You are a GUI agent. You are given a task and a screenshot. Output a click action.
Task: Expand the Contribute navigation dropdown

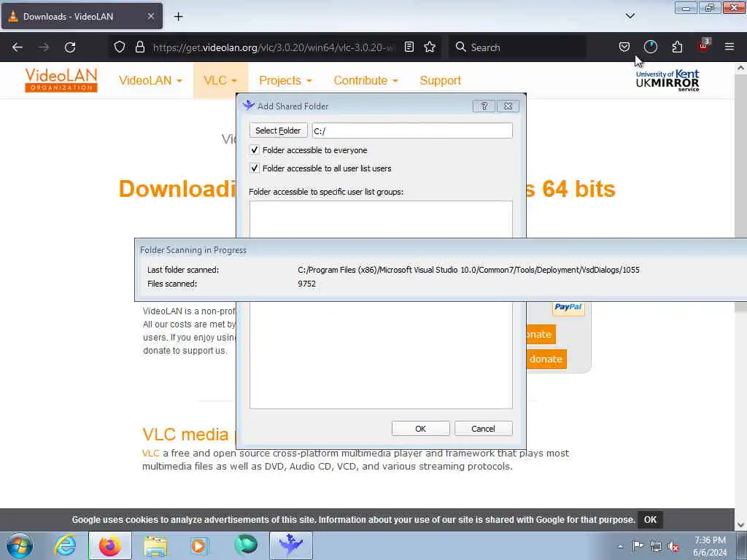[x=365, y=80]
